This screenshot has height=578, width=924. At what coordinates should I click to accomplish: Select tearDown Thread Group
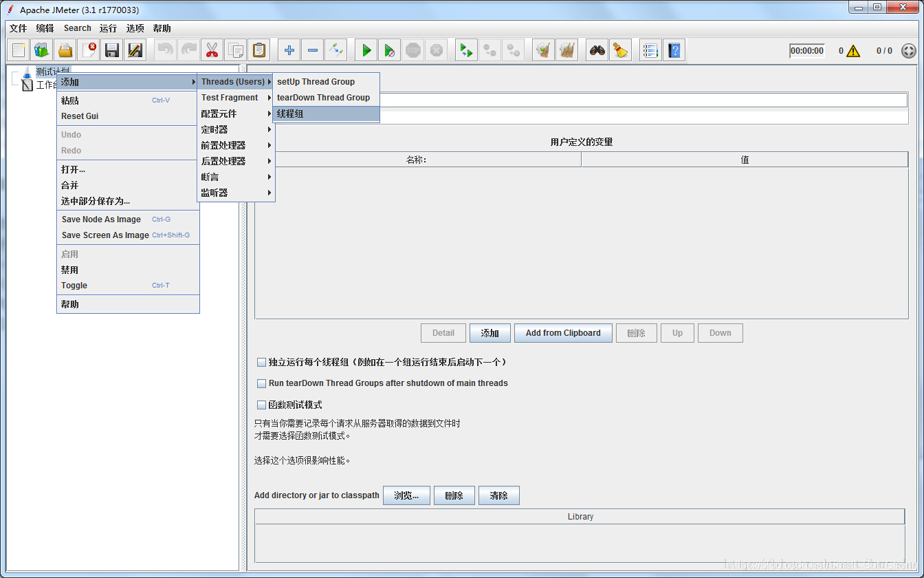326,98
